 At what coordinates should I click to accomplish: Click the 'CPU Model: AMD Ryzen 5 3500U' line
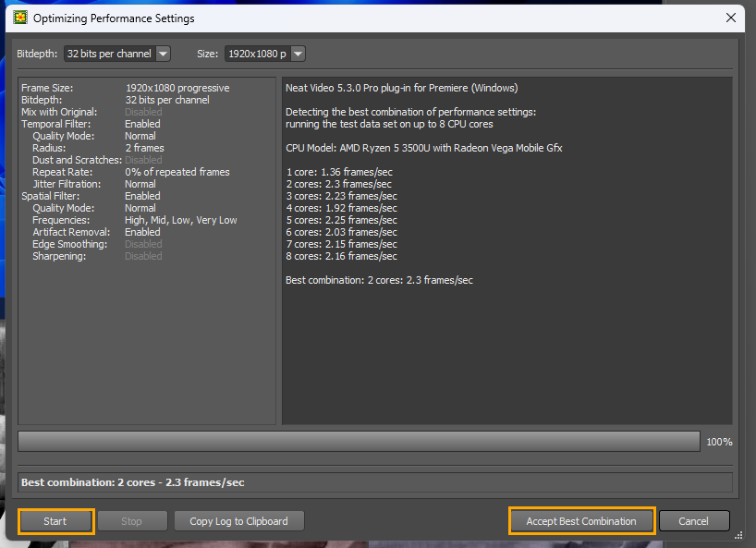424,148
